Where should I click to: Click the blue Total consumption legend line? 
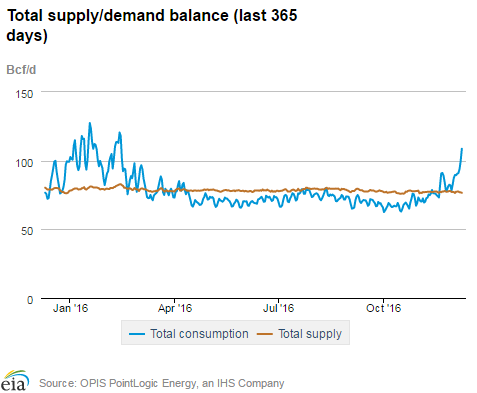coord(137,334)
